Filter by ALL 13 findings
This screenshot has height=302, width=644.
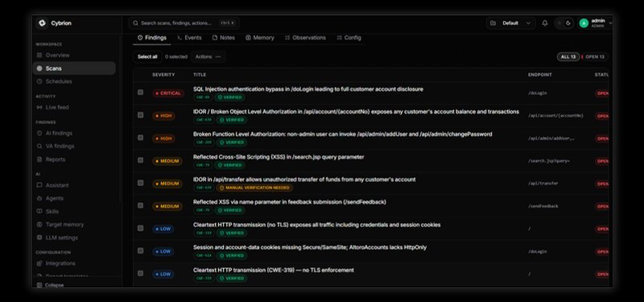point(568,56)
